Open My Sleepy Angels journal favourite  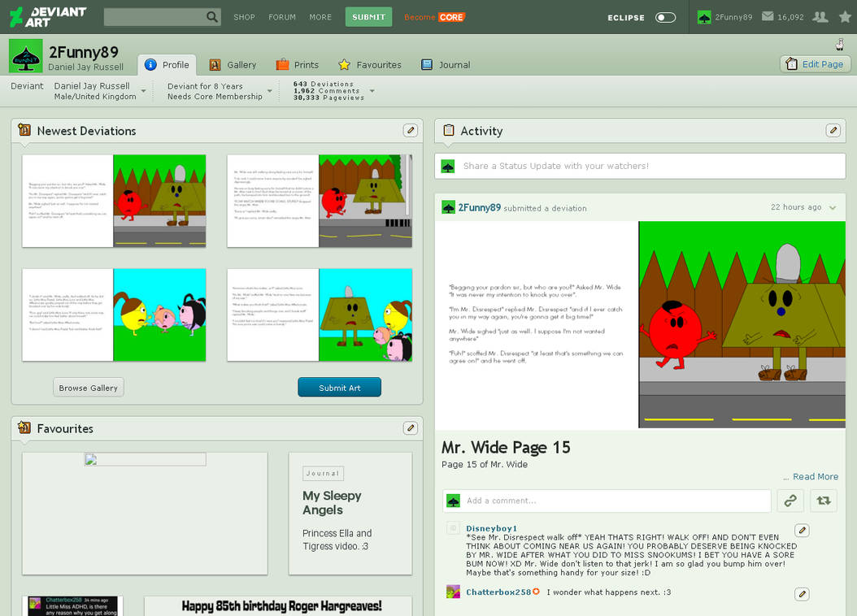(350, 514)
